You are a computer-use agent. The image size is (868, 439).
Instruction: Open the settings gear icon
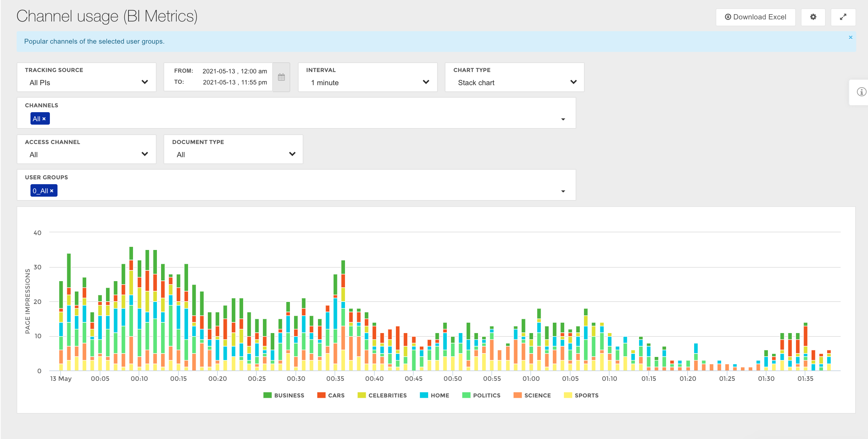(813, 17)
